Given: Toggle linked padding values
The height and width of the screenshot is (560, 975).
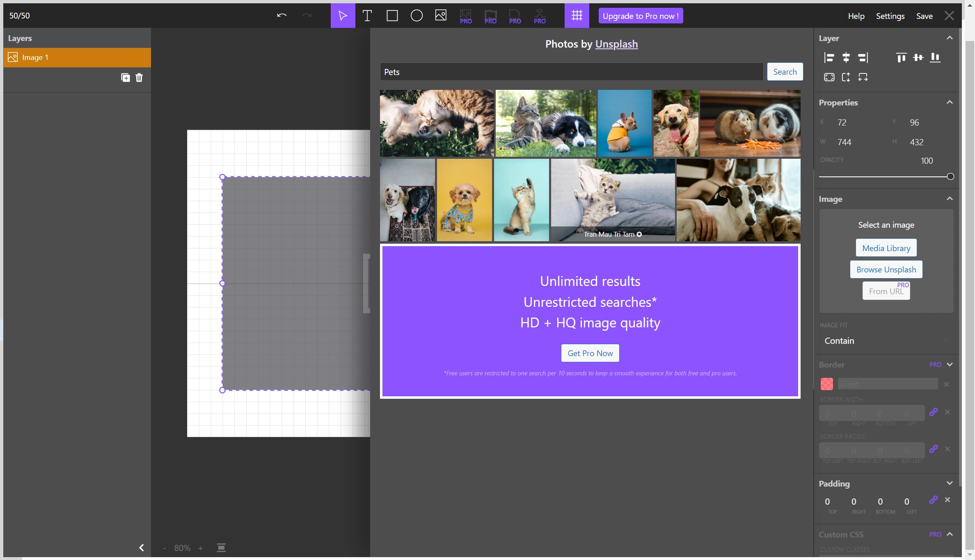Looking at the screenshot, I should coord(934,500).
